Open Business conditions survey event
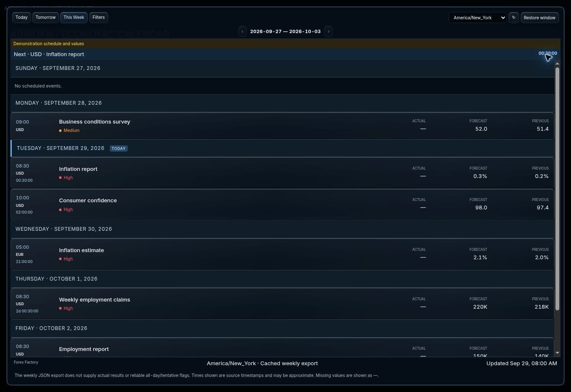Image resolution: width=571 pixels, height=392 pixels. 282,126
